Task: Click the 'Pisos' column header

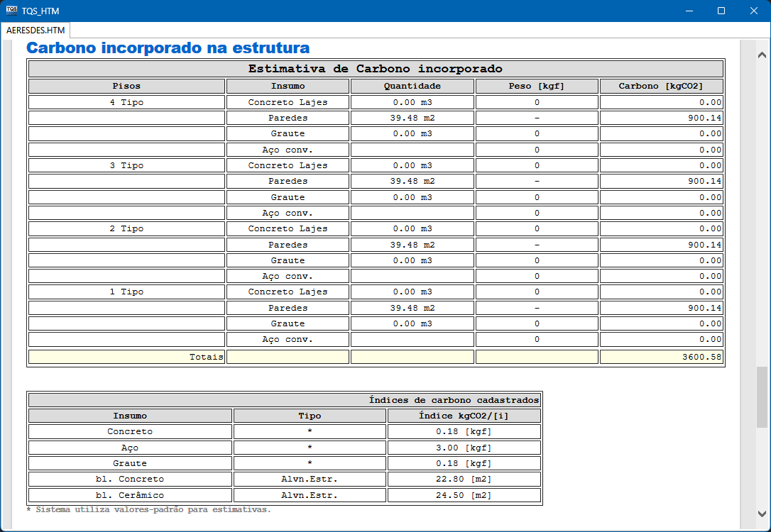Action: tap(126, 86)
